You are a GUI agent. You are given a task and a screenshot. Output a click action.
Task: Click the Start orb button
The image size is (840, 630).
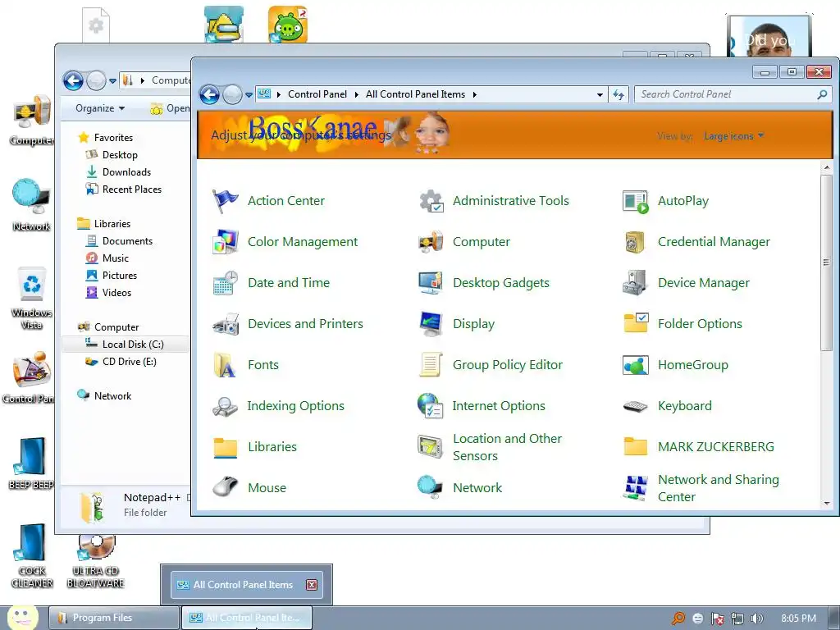22,617
